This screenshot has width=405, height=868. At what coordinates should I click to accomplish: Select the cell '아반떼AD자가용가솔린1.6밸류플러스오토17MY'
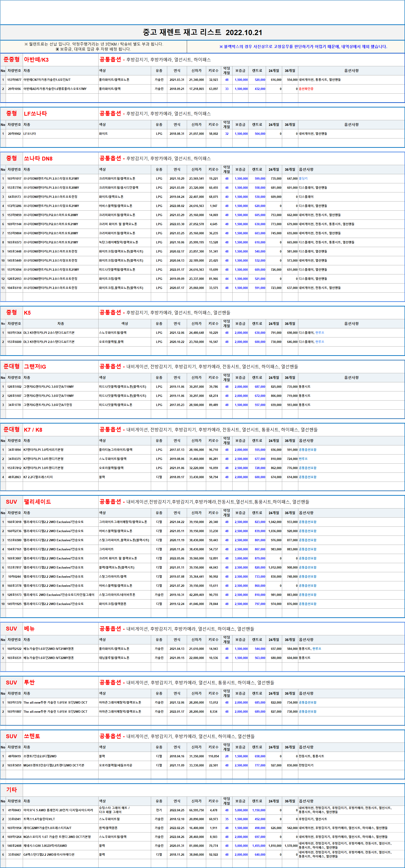pyautogui.click(x=55, y=89)
